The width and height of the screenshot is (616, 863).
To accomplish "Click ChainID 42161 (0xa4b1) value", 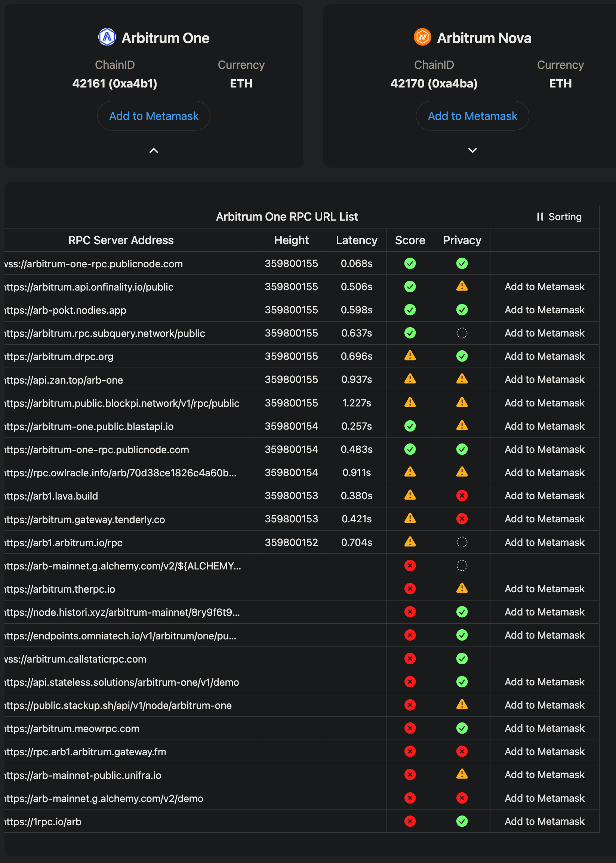I will tap(114, 83).
